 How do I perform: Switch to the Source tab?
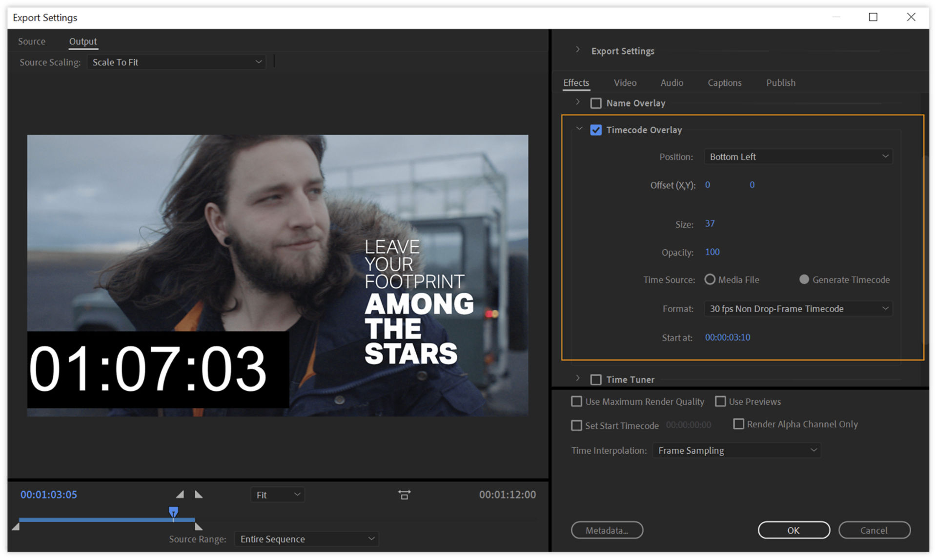click(31, 41)
